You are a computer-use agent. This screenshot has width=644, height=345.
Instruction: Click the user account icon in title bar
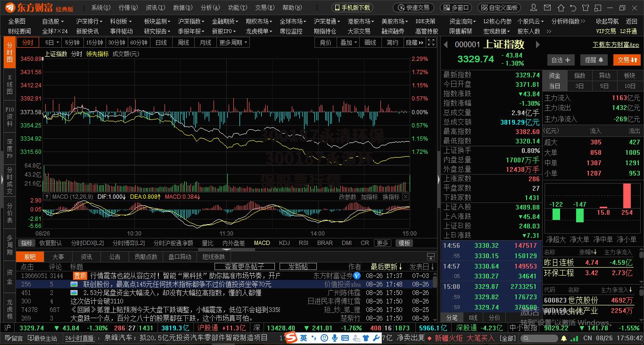click(534, 8)
